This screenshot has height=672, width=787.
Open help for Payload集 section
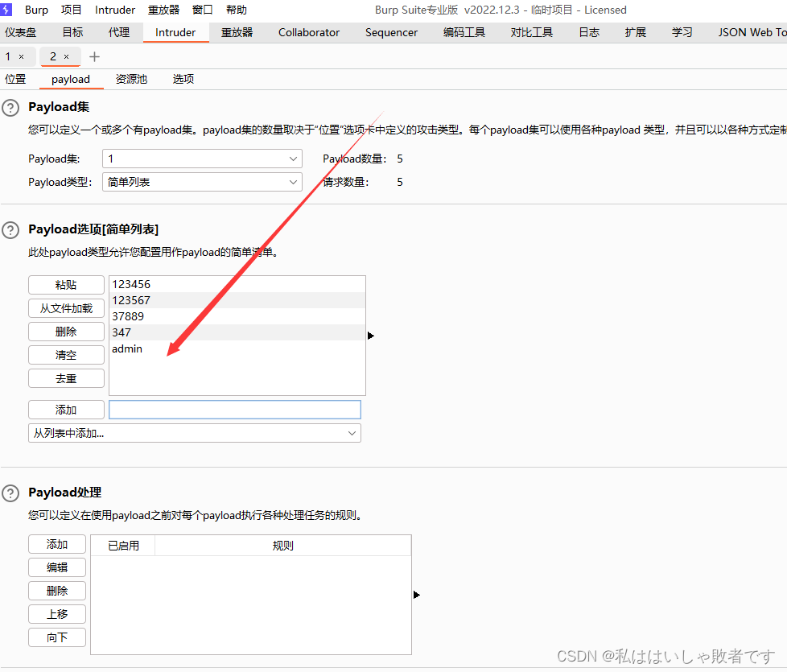[10, 108]
